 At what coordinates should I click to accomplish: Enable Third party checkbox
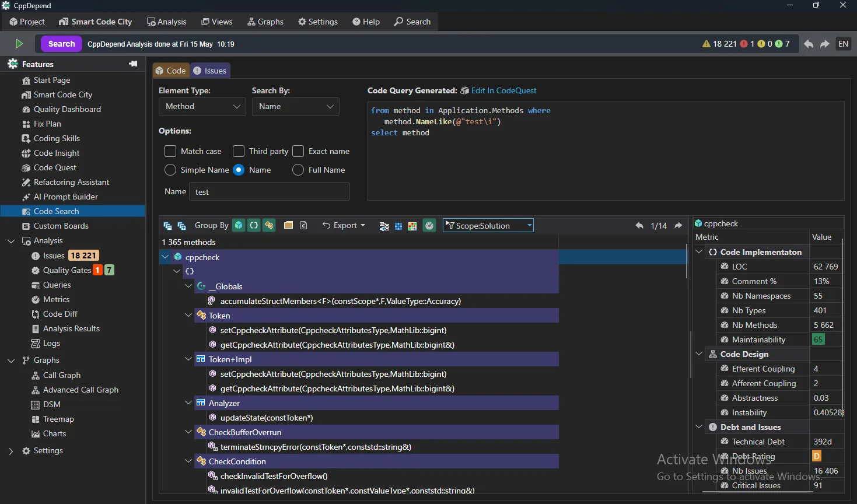click(x=239, y=151)
